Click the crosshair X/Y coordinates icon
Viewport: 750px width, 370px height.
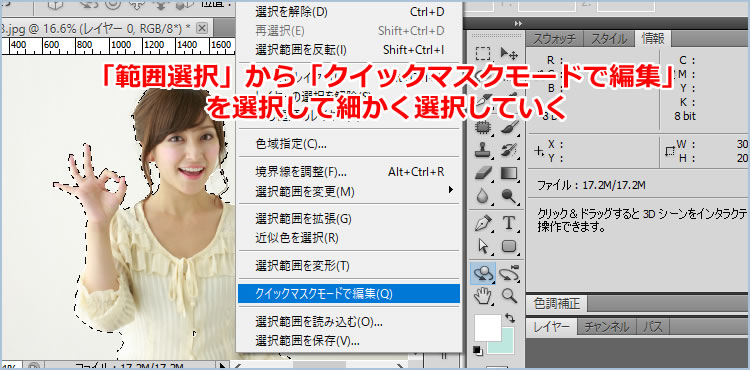pos(539,151)
